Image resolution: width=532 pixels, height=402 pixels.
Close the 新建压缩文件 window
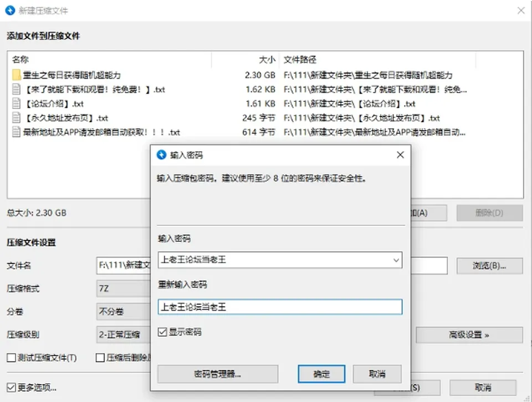click(x=521, y=11)
